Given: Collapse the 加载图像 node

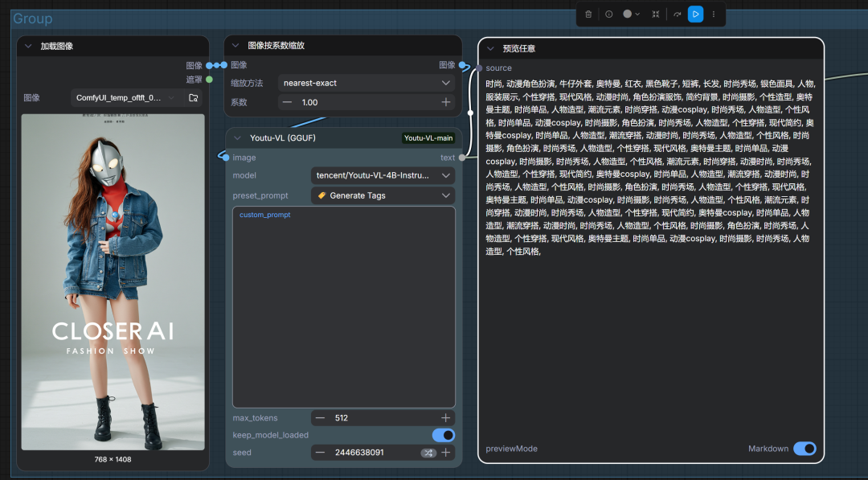Looking at the screenshot, I should coord(28,46).
